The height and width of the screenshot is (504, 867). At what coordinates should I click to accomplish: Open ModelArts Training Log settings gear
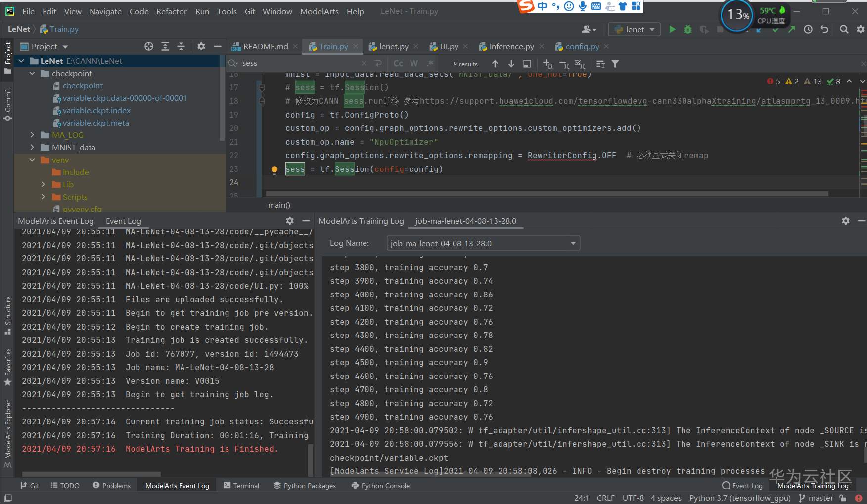coord(846,221)
